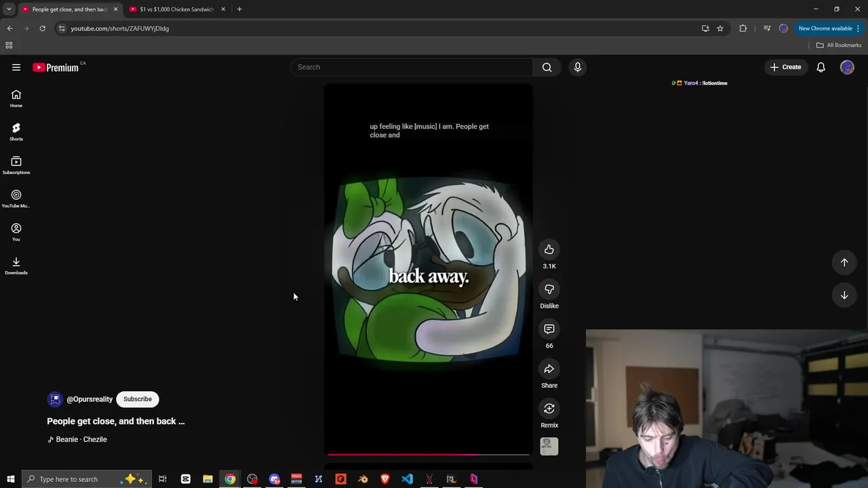
Task: Pause the Short by clicking the video
Action: point(429,268)
